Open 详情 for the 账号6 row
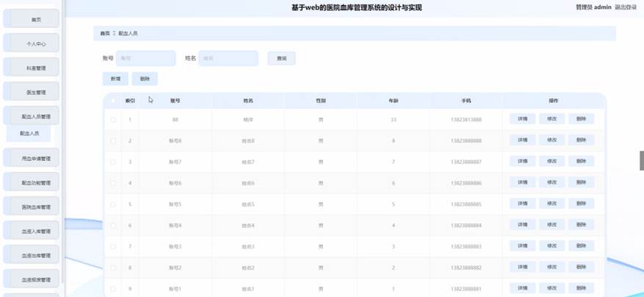Screen dimensions: 644x297 [x=522, y=182]
